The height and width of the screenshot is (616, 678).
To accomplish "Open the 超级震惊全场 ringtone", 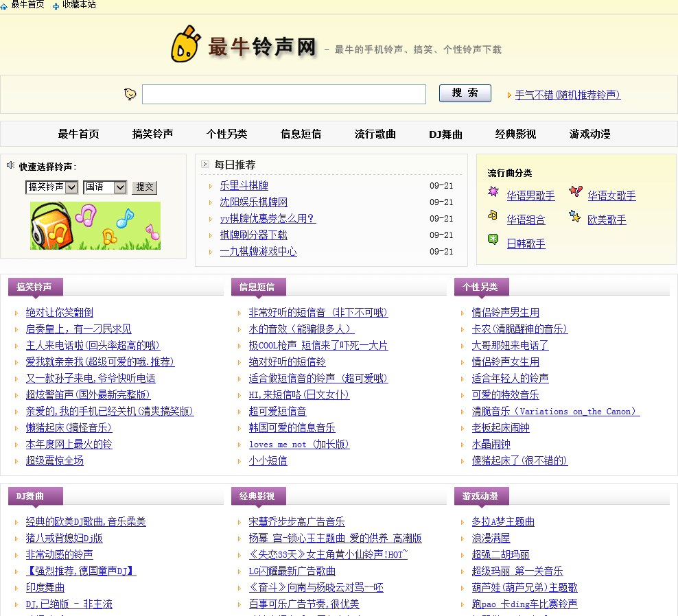I will pyautogui.click(x=54, y=460).
